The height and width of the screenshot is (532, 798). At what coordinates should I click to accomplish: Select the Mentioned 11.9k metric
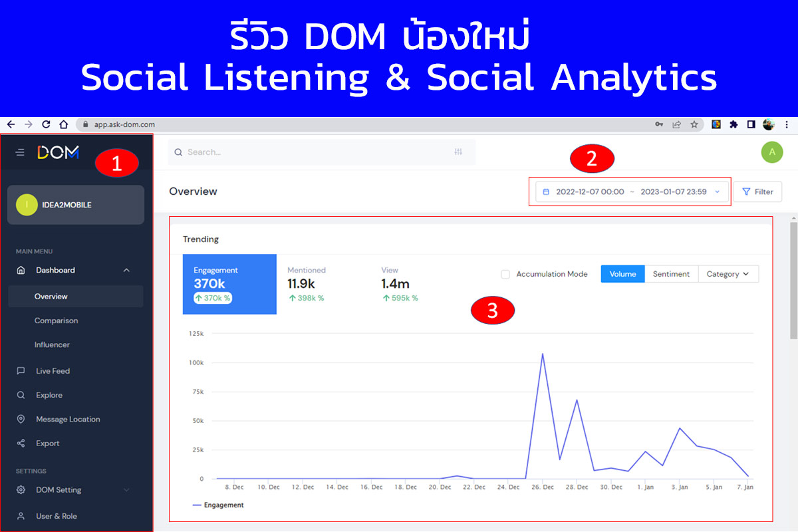pyautogui.click(x=307, y=284)
